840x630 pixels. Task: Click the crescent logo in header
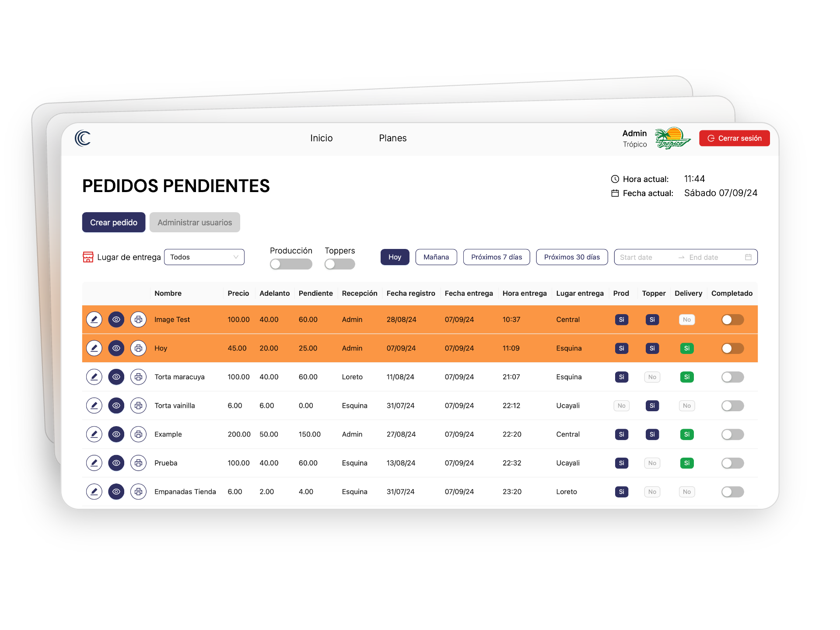[83, 138]
